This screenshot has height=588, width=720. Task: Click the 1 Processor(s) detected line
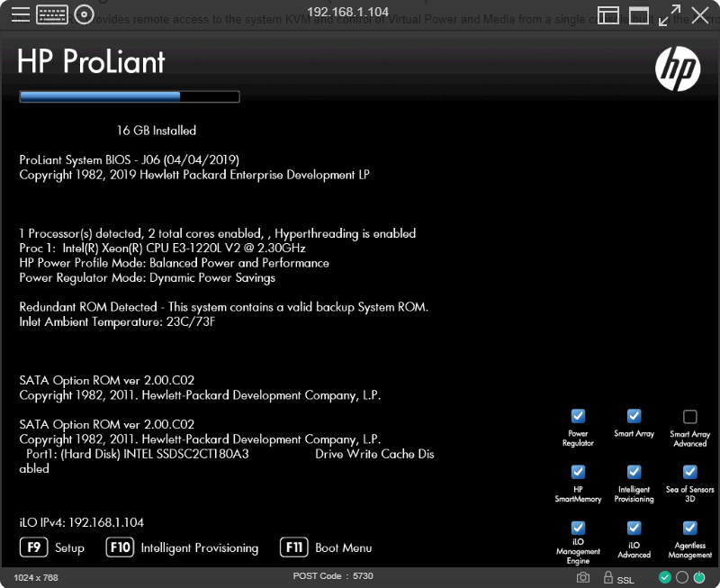click(217, 233)
